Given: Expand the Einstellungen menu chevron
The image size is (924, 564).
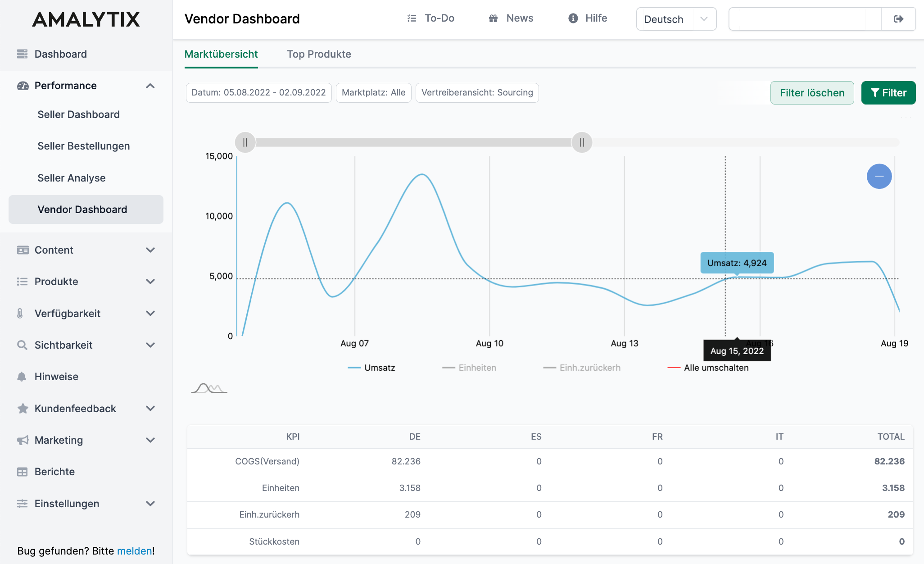Looking at the screenshot, I should 150,504.
